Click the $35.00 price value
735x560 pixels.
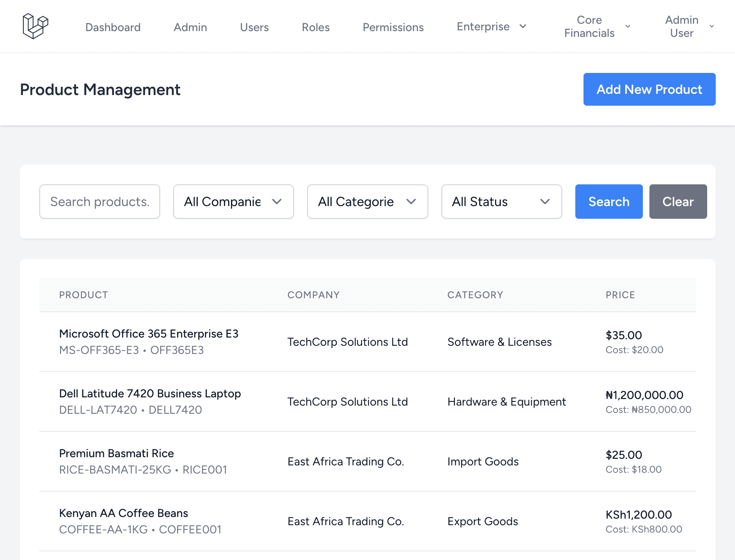pos(624,335)
